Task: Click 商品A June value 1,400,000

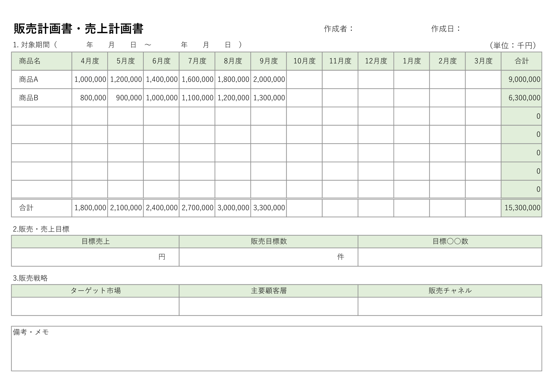Action: pos(162,80)
